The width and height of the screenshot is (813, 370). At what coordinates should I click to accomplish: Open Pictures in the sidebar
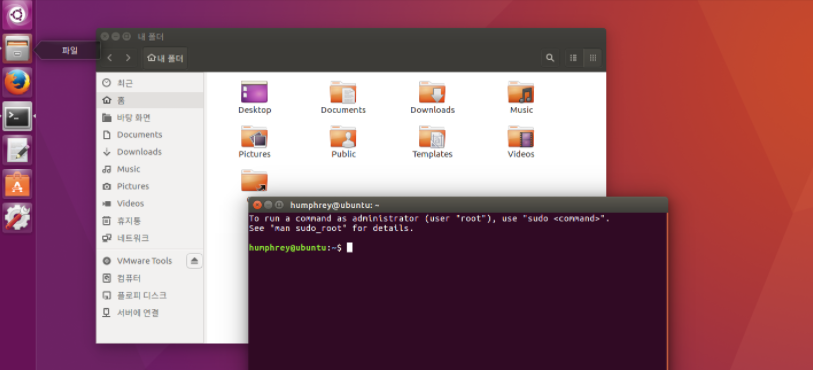click(x=150, y=186)
